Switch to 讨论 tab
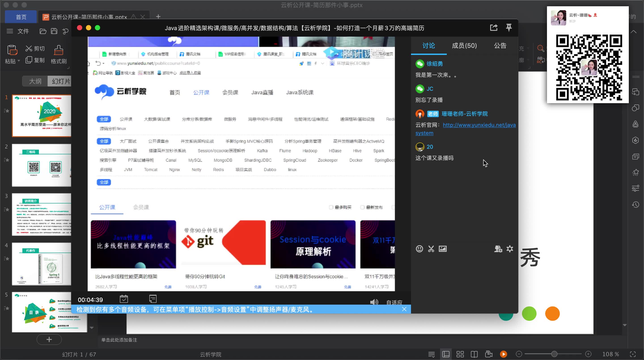The height and width of the screenshot is (360, 644). coord(428,46)
